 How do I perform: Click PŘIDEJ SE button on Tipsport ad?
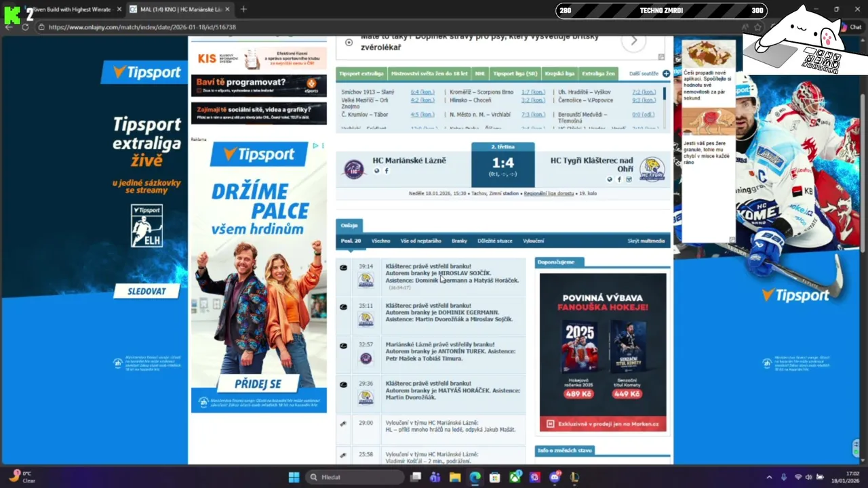(x=258, y=384)
